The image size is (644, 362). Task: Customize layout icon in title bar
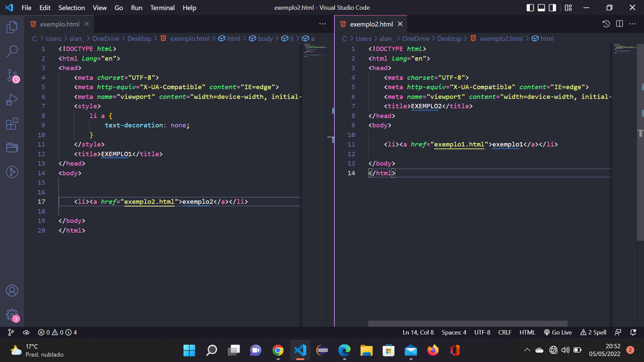pyautogui.click(x=568, y=7)
